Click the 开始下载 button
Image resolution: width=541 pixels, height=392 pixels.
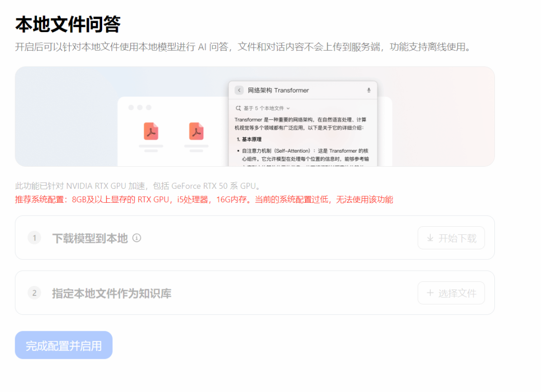click(451, 238)
